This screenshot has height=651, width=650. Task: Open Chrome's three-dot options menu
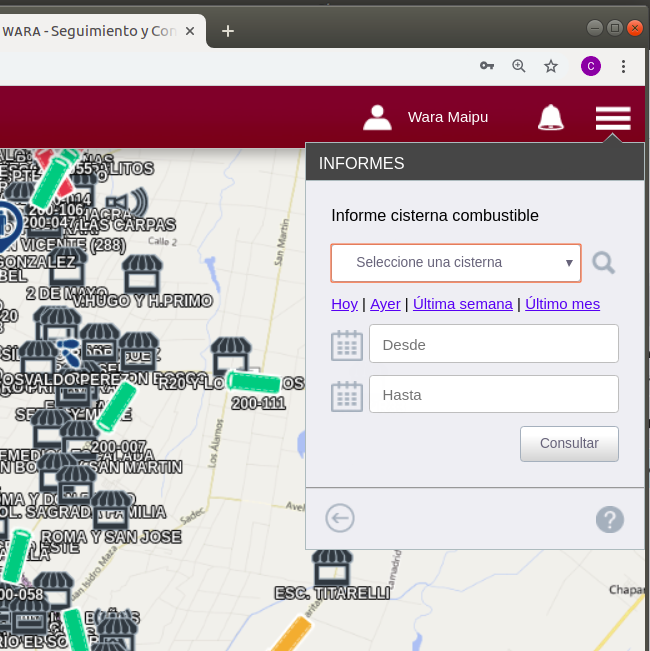tap(623, 66)
